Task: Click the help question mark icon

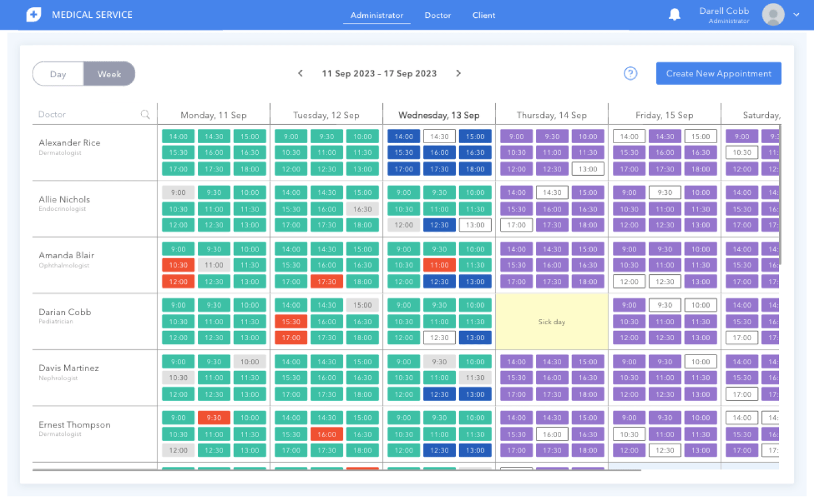Action: (631, 73)
